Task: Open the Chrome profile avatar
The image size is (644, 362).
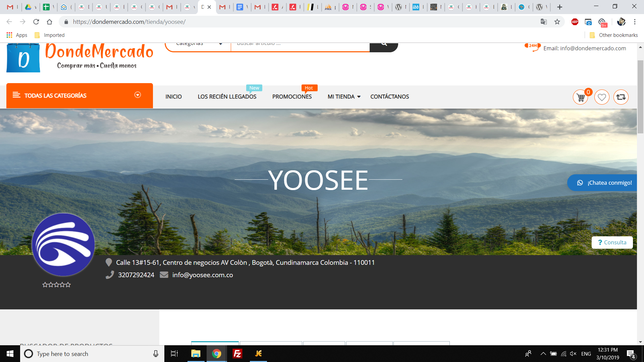Action: (621, 22)
